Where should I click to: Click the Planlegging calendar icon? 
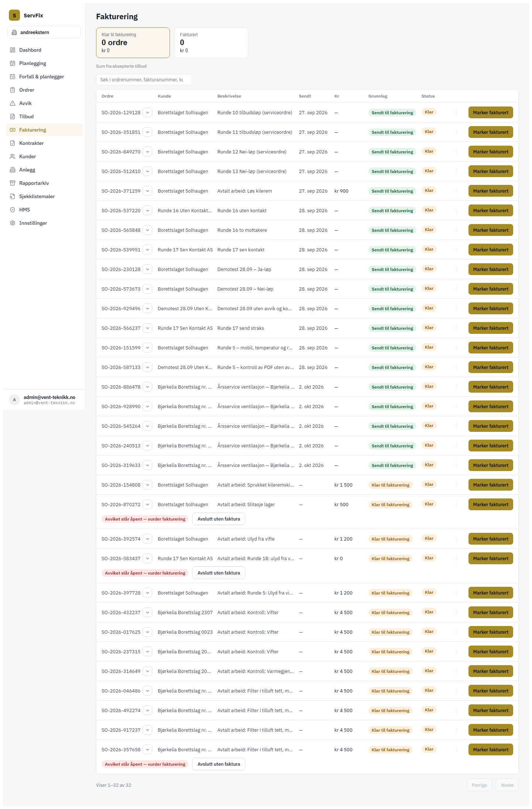point(13,63)
